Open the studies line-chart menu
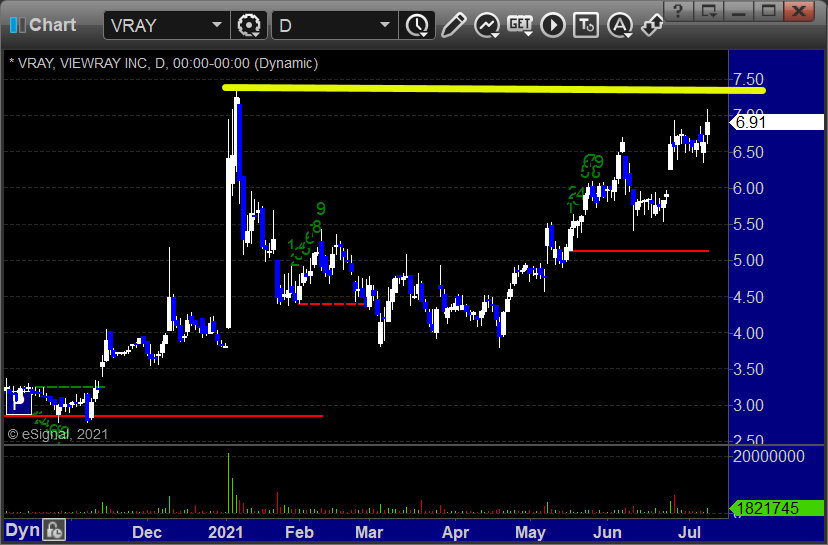The height and width of the screenshot is (545, 828). (x=486, y=25)
